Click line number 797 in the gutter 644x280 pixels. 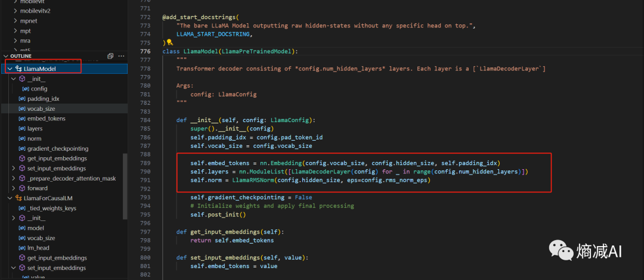[x=145, y=232]
